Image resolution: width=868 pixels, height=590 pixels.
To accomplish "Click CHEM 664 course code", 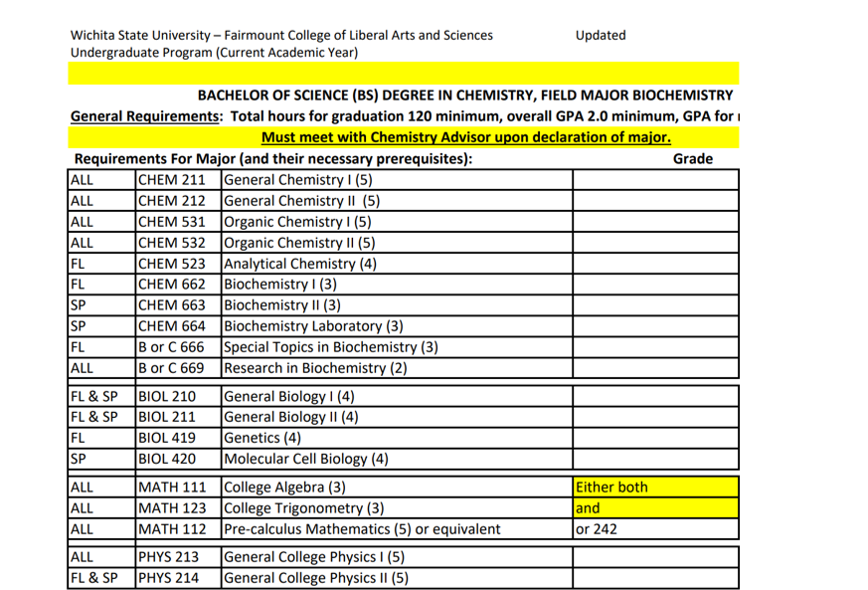I will 172,327.
